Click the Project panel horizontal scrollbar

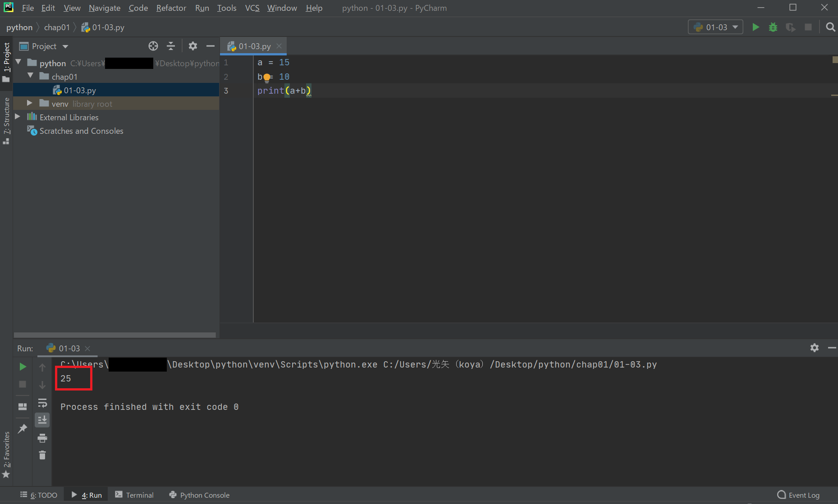[x=114, y=335]
